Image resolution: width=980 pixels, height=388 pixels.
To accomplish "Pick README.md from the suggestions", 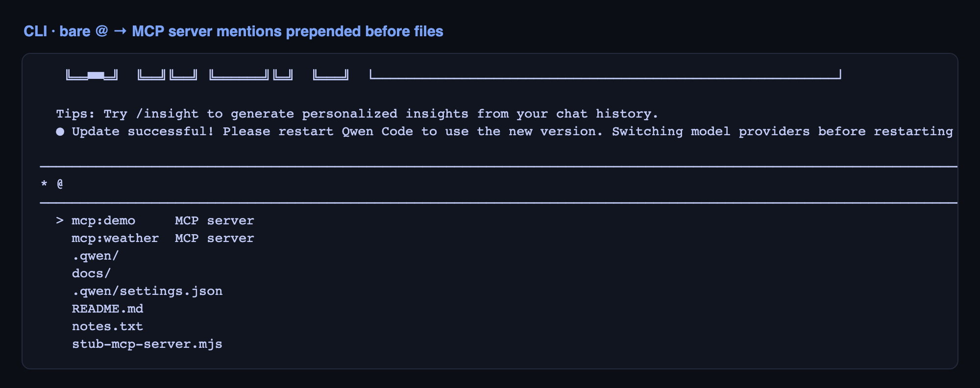I will 107,309.
